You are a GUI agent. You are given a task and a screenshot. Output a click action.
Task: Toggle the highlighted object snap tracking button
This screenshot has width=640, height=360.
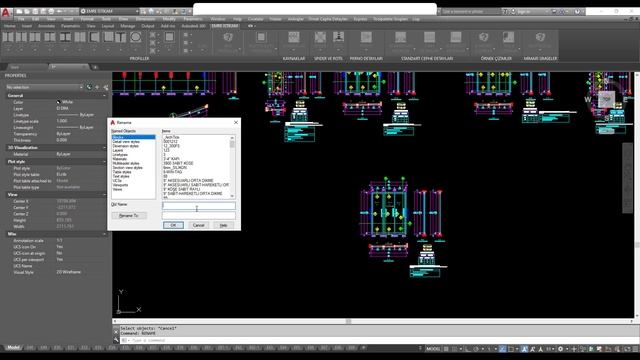click(502, 349)
